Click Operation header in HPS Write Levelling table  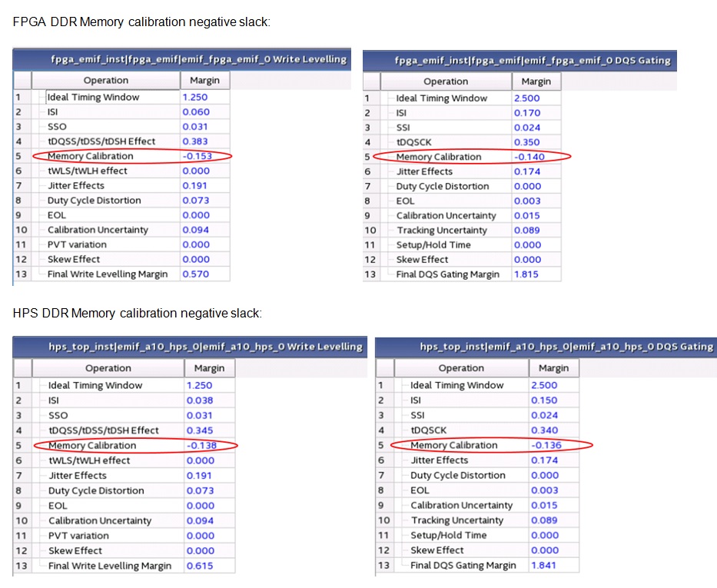pos(108,368)
